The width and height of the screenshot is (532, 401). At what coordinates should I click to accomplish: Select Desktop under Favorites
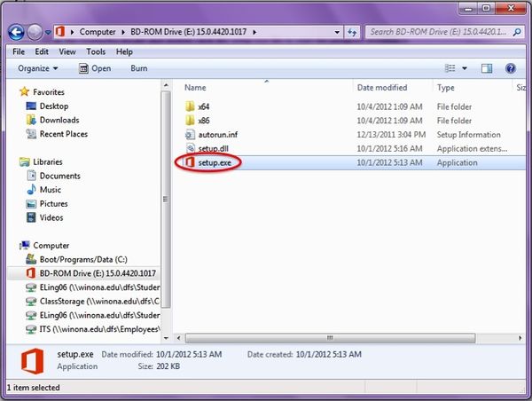coord(54,106)
